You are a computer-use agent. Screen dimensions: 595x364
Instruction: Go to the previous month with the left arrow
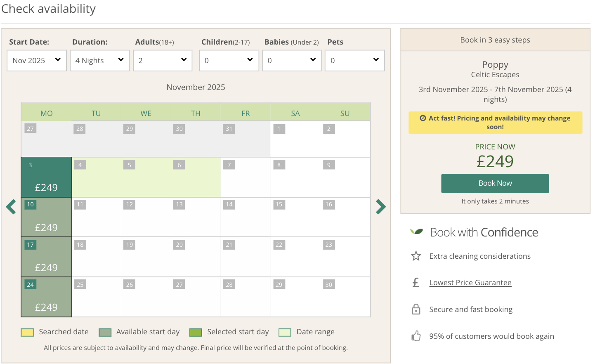click(11, 207)
